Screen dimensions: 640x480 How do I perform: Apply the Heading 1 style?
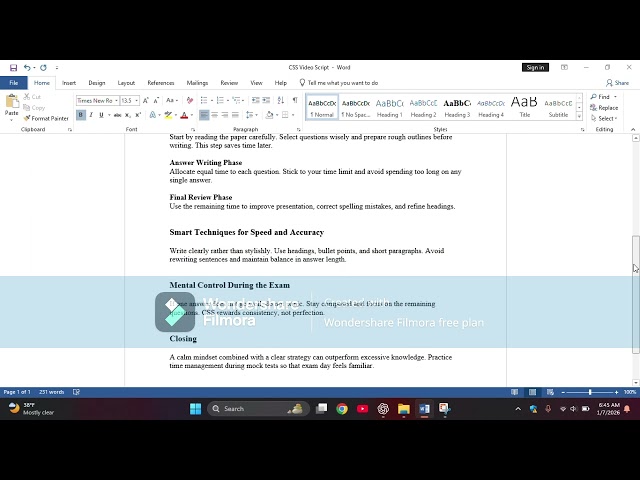(x=389, y=108)
